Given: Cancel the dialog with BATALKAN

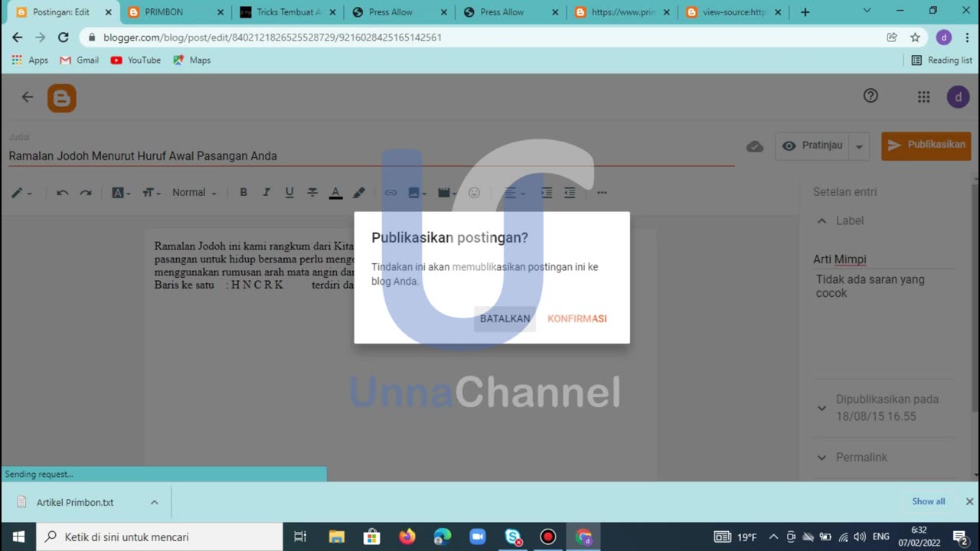Looking at the screenshot, I should click(x=505, y=318).
